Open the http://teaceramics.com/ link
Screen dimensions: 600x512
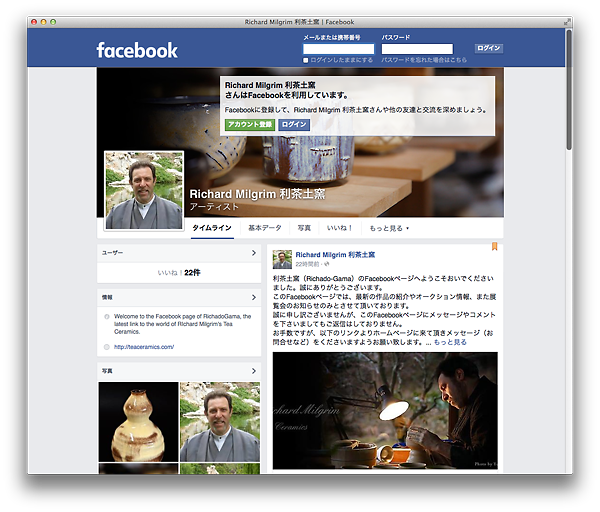coord(144,347)
